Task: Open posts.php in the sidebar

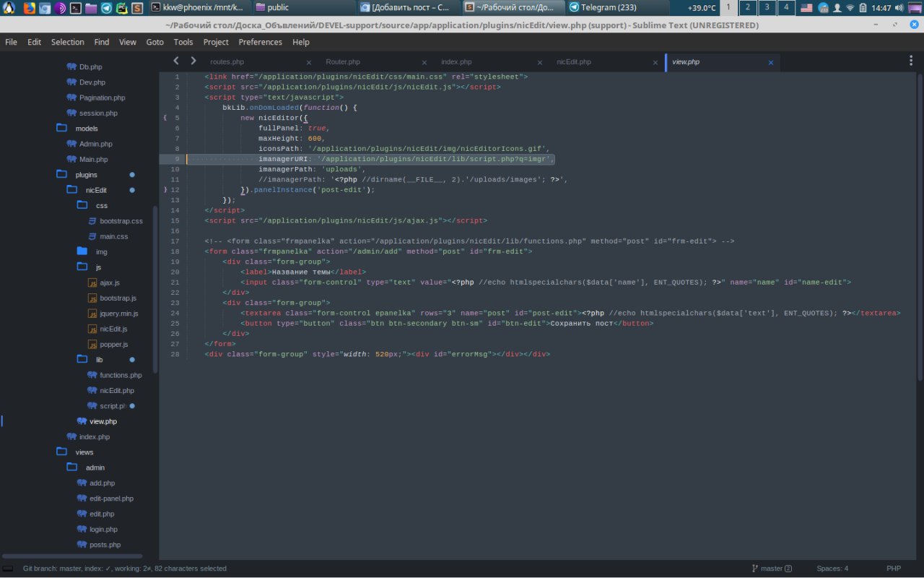Action: 105,545
